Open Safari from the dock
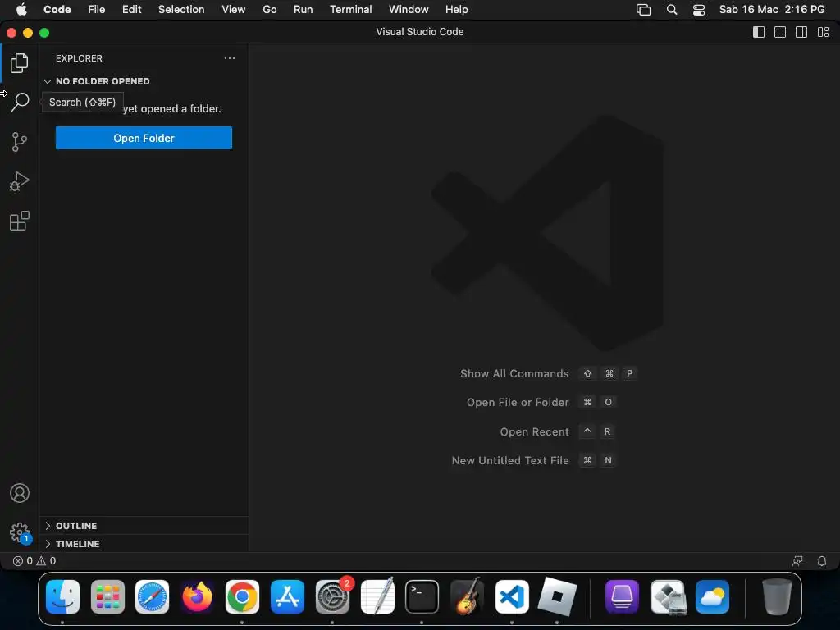This screenshot has width=840, height=630. [x=152, y=597]
